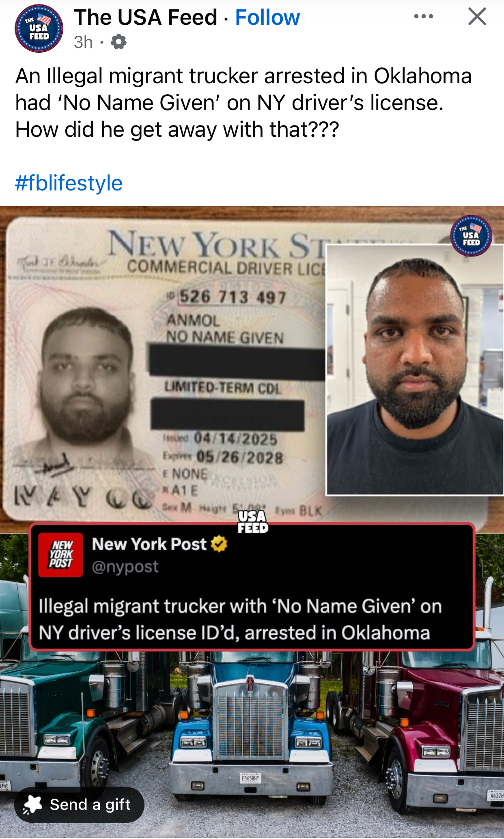Click the USA Feed watermark badge on image
The width and height of the screenshot is (504, 839).
click(471, 236)
